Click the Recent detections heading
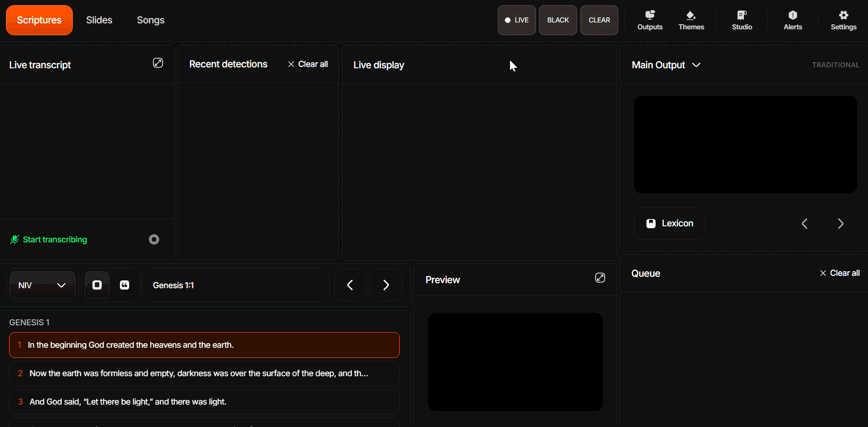The width and height of the screenshot is (868, 427). click(x=228, y=64)
